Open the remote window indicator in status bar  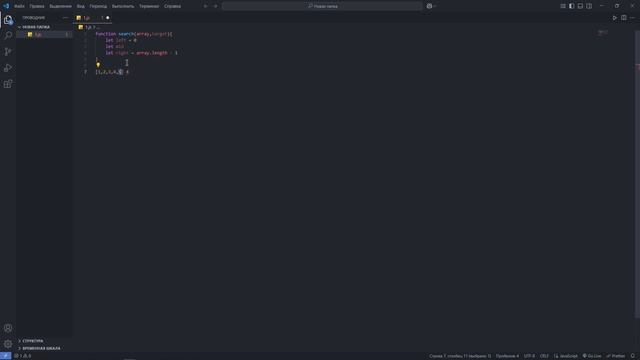point(5,356)
